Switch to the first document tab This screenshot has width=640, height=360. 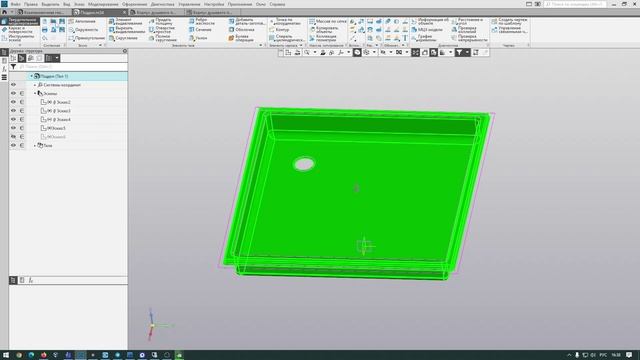tap(44, 13)
